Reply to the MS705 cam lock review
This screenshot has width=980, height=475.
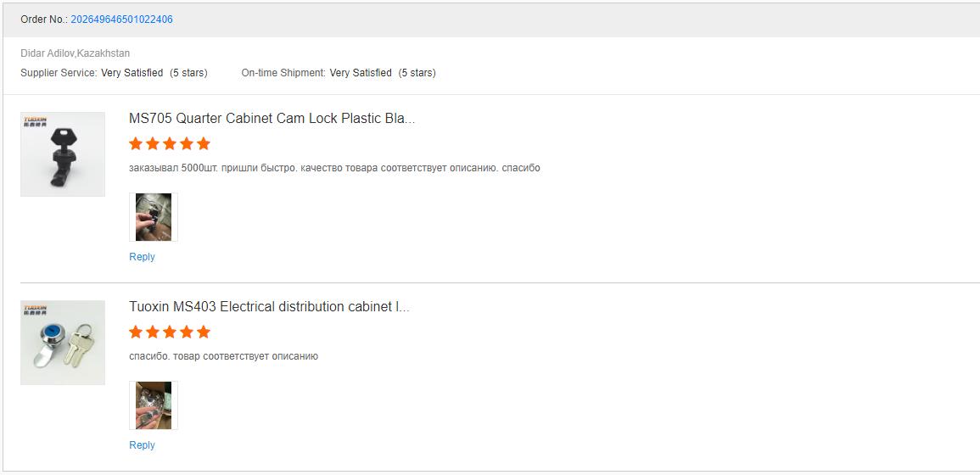click(142, 257)
